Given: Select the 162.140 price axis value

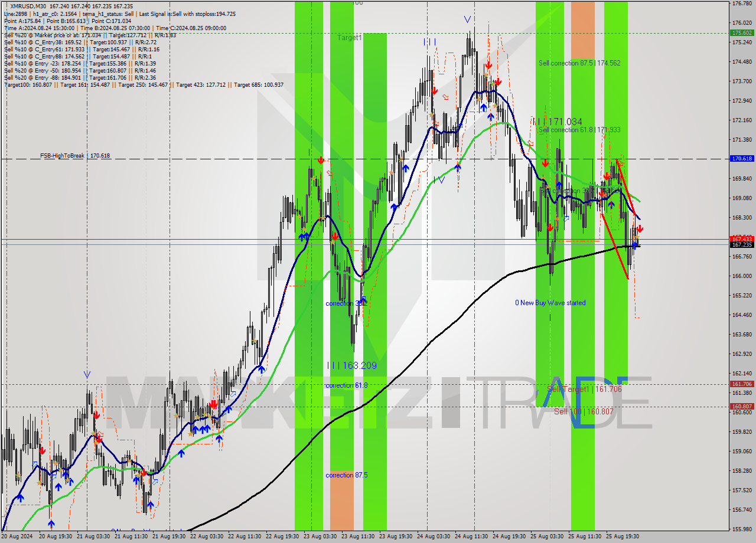Looking at the screenshot, I should [x=742, y=374].
